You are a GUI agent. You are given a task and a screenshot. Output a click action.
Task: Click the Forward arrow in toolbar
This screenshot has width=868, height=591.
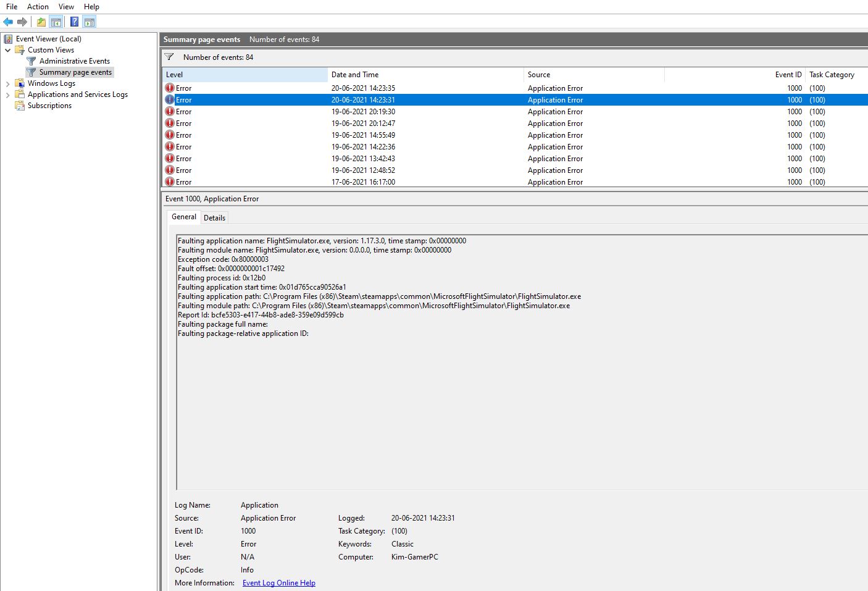[x=22, y=22]
